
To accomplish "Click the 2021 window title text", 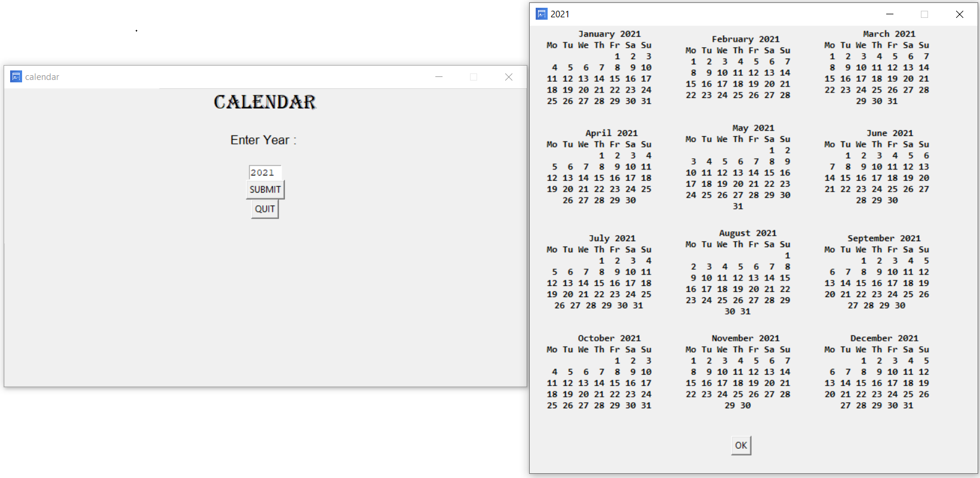I will tap(560, 14).
